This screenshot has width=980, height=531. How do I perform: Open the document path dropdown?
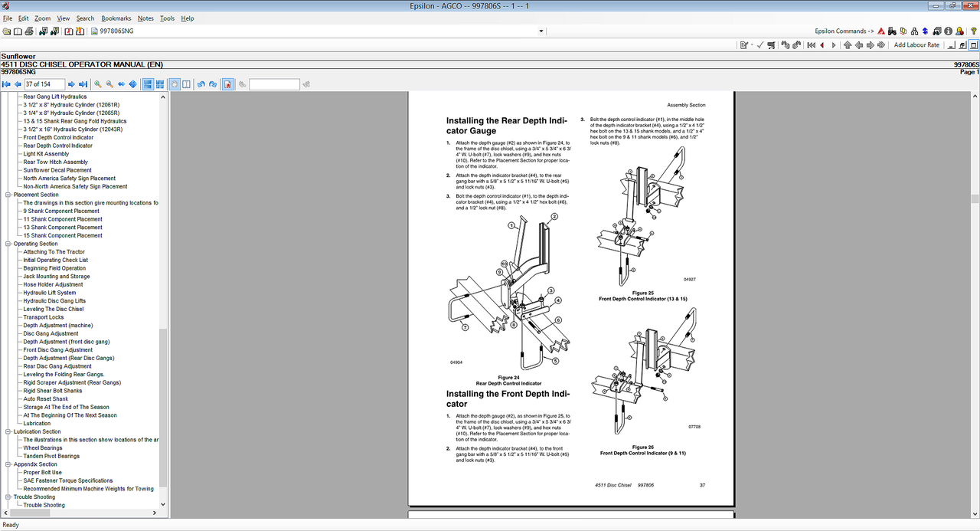541,31
